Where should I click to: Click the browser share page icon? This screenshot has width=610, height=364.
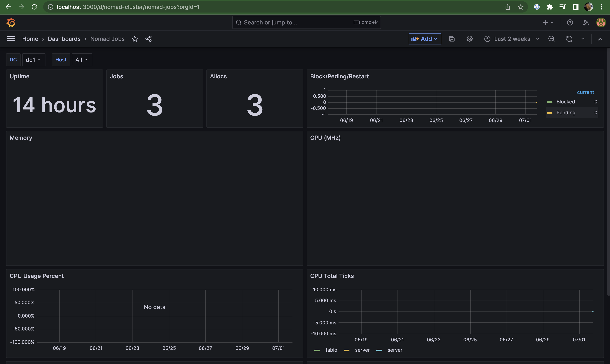(508, 7)
